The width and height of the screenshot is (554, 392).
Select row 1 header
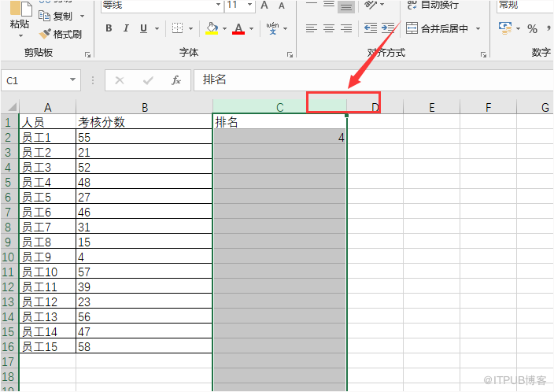click(9, 122)
